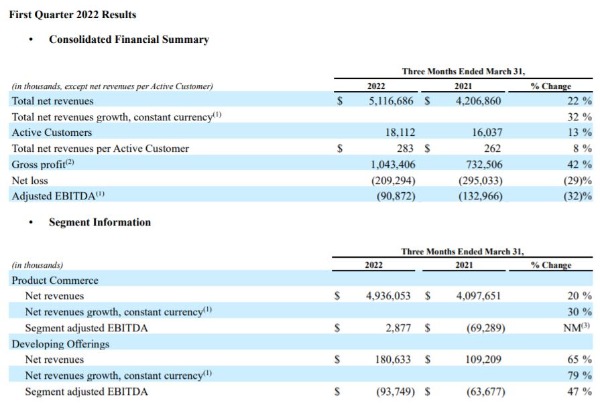600x411 pixels.
Task: Select the 'Consolidated Financial Summary' bullet heading
Action: point(129,40)
